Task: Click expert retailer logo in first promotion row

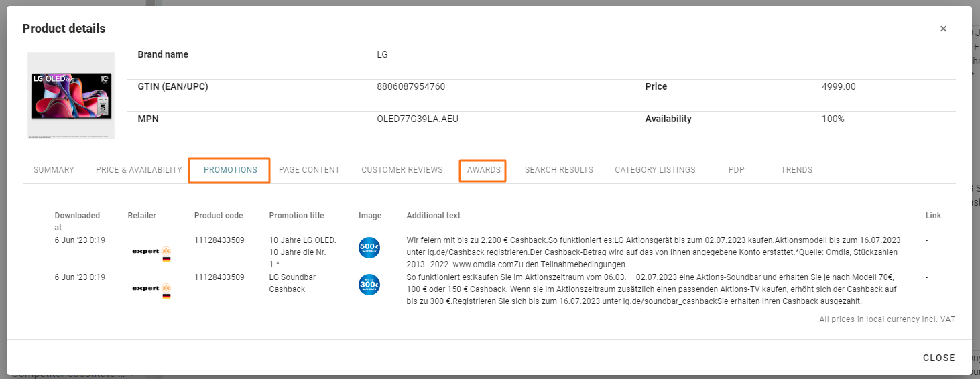Action: (149, 251)
